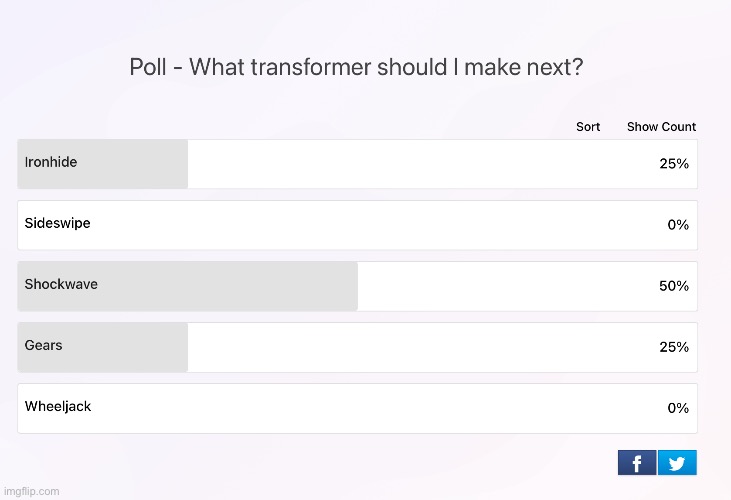Select the Sideswipe poll option
Image resolution: width=731 pixels, height=500 pixels.
358,225
